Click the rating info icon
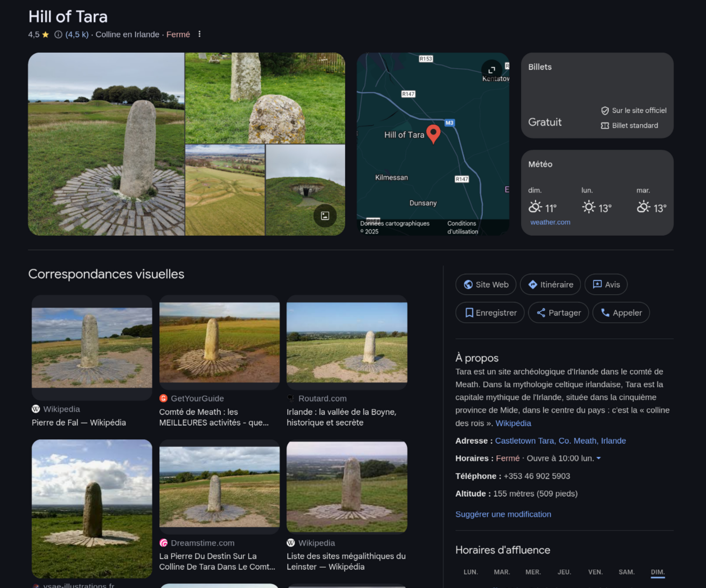Image resolution: width=706 pixels, height=588 pixels. coord(58,35)
